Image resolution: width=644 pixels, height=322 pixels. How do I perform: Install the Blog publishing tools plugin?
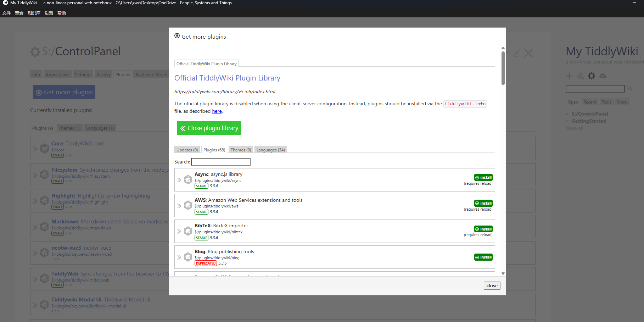(x=483, y=257)
